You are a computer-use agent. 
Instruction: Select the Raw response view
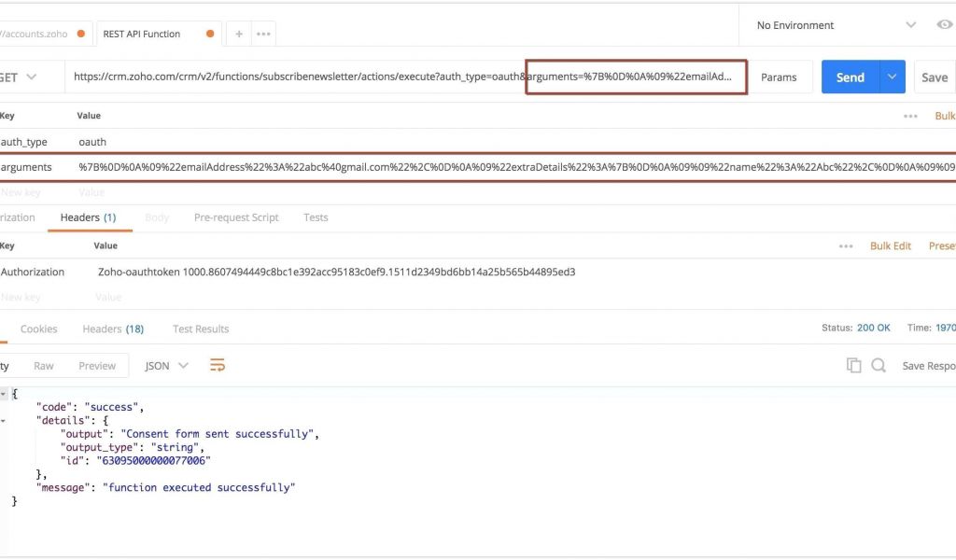(44, 366)
